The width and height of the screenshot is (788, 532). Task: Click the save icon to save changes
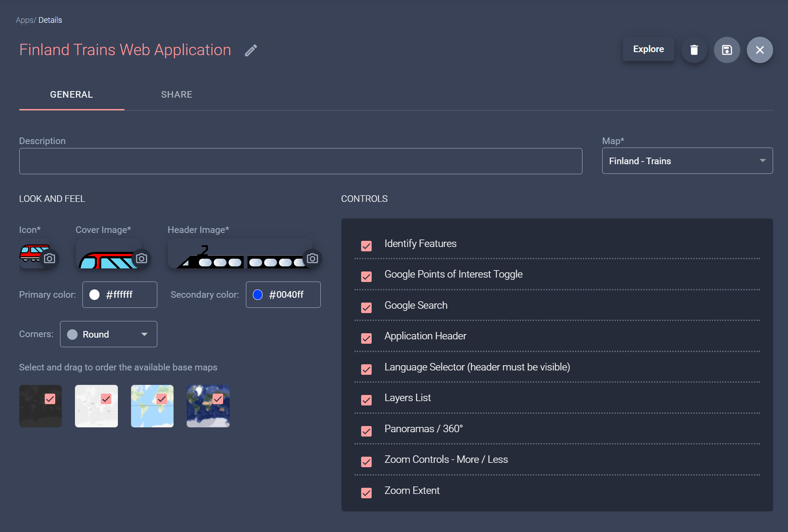coord(727,50)
